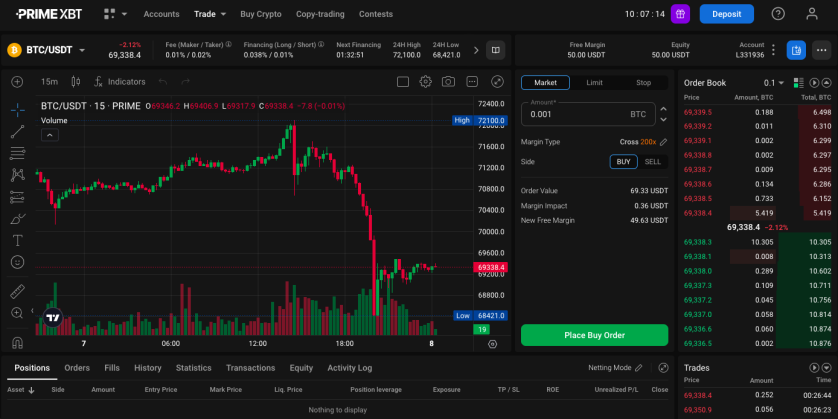
Task: Open the Indicators button
Action: pos(120,82)
